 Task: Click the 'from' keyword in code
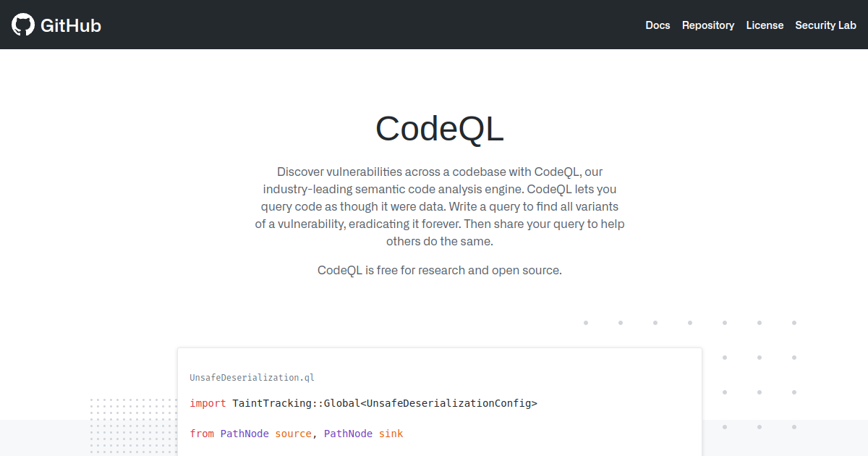(x=202, y=434)
